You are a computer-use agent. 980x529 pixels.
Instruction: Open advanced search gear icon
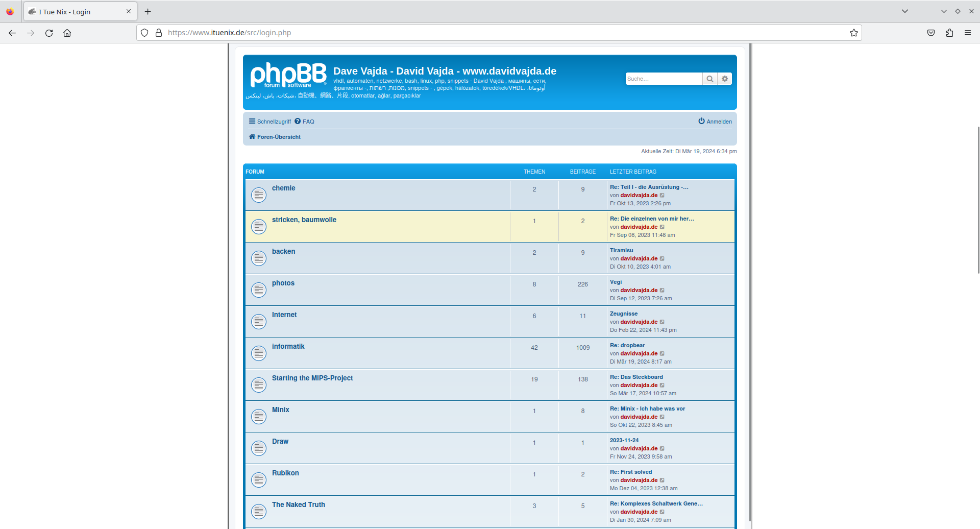(725, 79)
